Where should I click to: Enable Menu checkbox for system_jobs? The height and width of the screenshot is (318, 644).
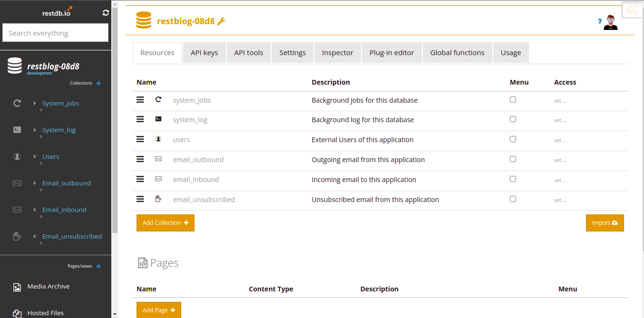(x=513, y=100)
